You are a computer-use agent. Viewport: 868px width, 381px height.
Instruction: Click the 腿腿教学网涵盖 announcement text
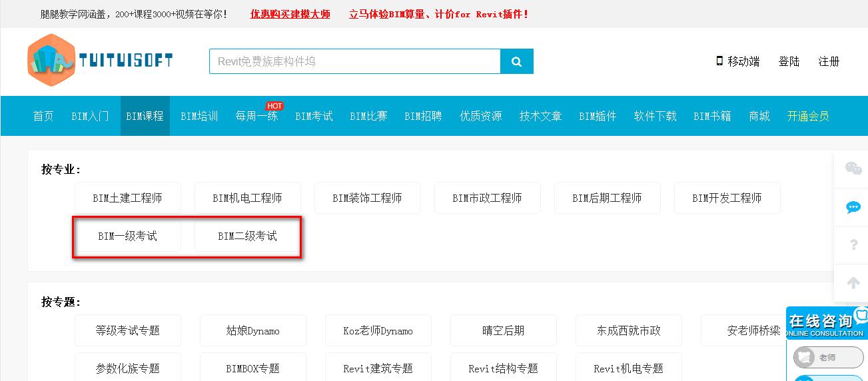pos(133,14)
